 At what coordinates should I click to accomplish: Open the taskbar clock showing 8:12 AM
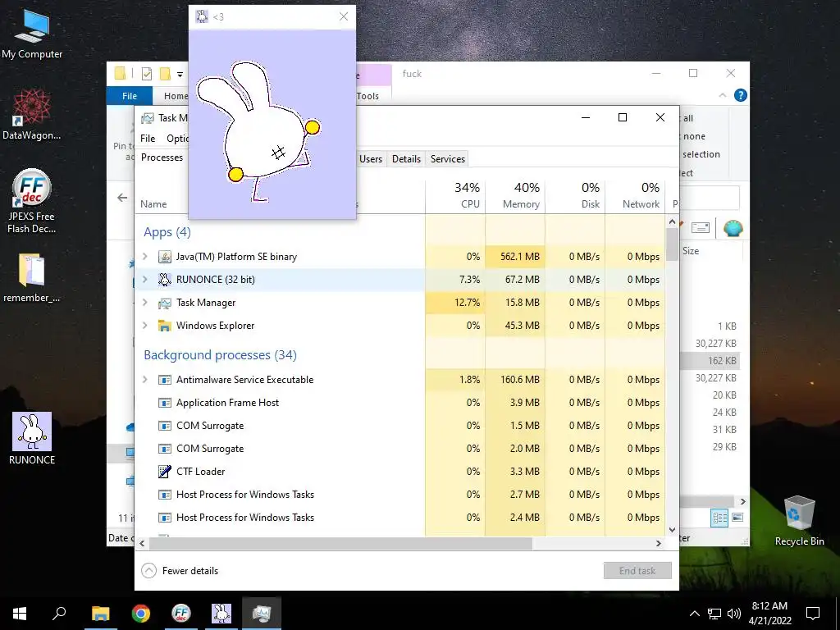(x=769, y=614)
